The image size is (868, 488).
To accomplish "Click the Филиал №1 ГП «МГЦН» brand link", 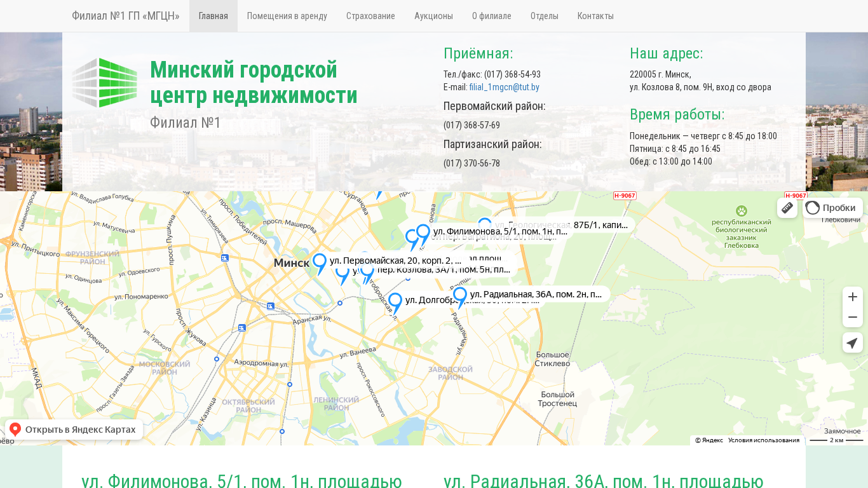I will [125, 16].
